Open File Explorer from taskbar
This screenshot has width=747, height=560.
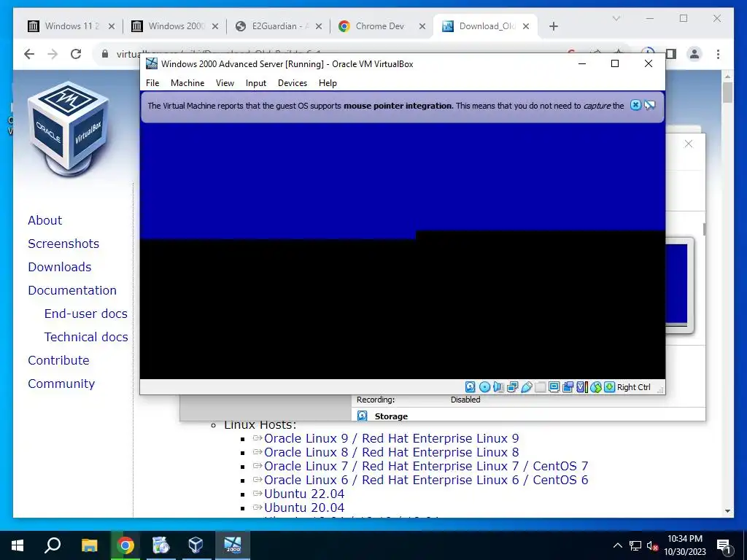[x=89, y=545]
